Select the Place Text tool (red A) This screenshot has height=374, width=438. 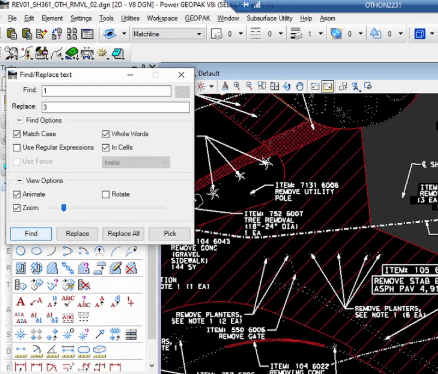[x=21, y=302]
